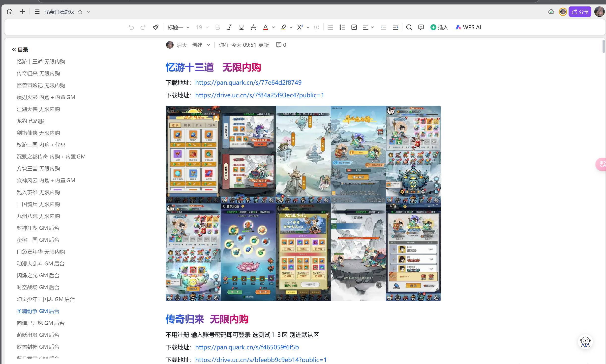This screenshot has width=606, height=364.
Task: Collapse the 目录 outline panel
Action: coord(14,50)
